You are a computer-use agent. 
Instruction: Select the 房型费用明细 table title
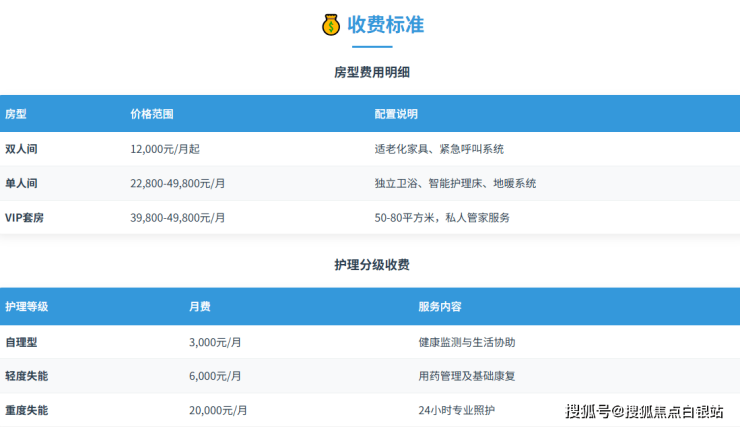[x=372, y=72]
